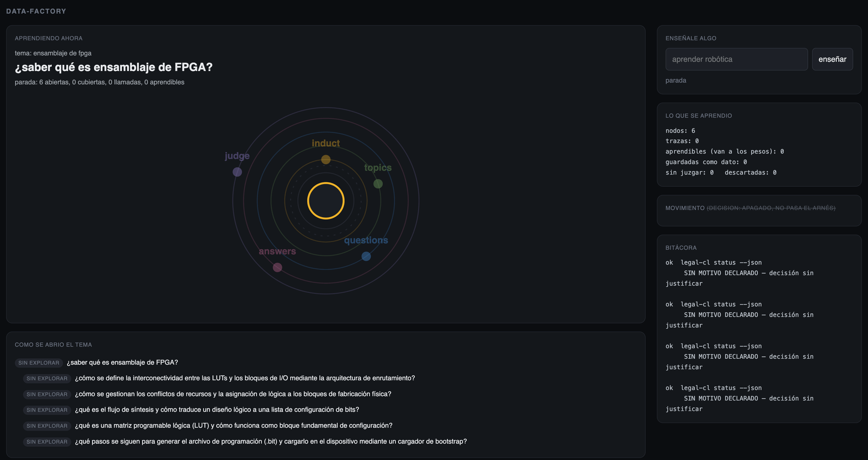
Task: Click the 'topics' label in the orbit diagram
Action: (x=378, y=168)
